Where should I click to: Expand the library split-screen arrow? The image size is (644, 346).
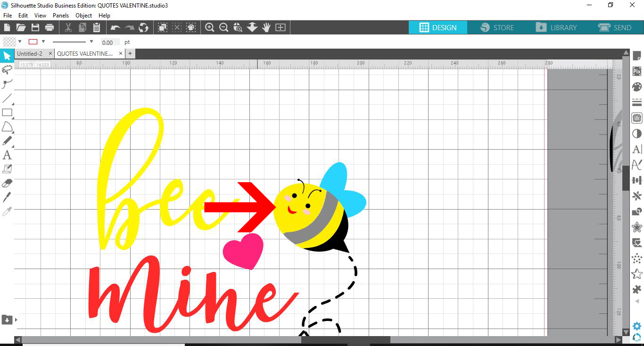click(16, 320)
